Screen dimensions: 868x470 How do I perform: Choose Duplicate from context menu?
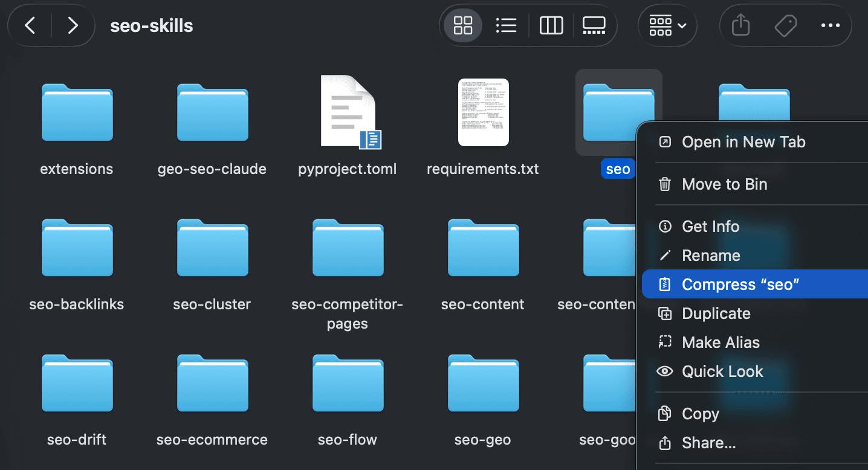tap(754, 314)
